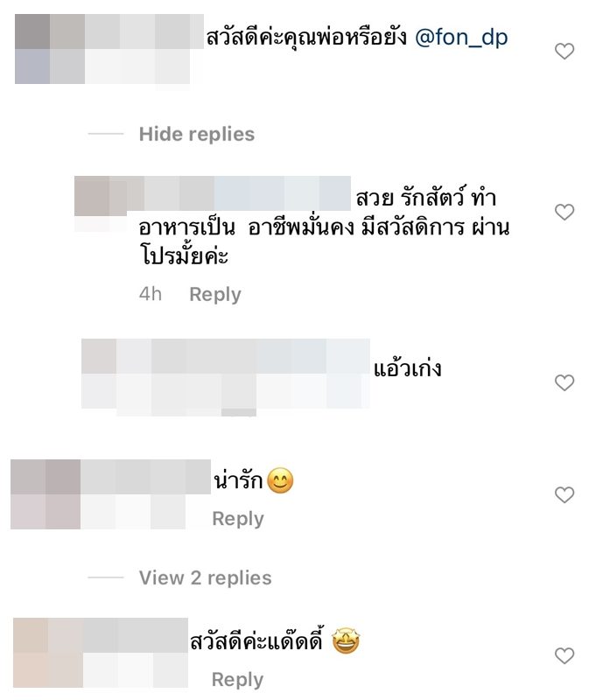
Task: Heart the สวัสดีค่ะแด๊ดดี้ comment
Action: (x=564, y=655)
